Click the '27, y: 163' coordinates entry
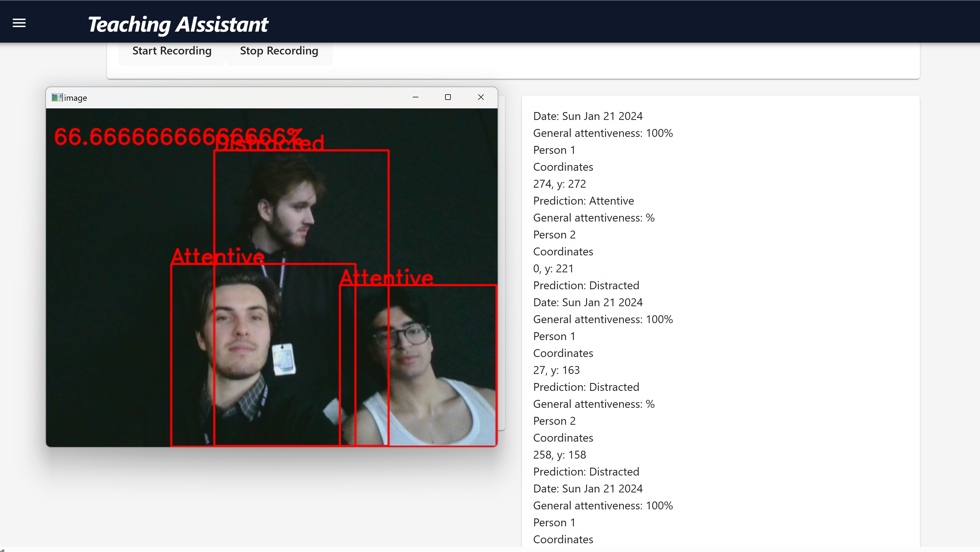This screenshot has height=552, width=980. point(556,370)
